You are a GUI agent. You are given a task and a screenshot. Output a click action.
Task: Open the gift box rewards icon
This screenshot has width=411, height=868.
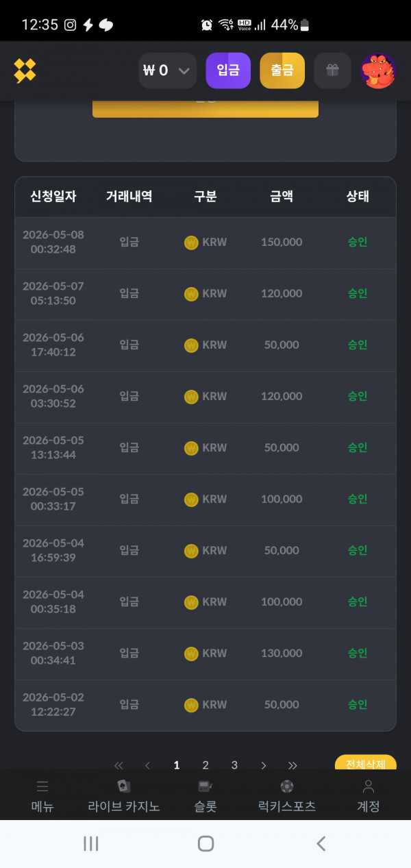point(332,71)
